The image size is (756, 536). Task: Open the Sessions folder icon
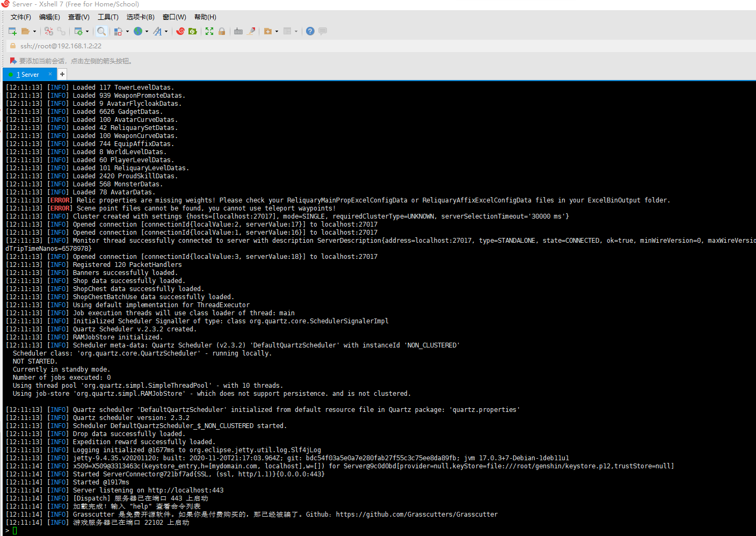(26, 31)
